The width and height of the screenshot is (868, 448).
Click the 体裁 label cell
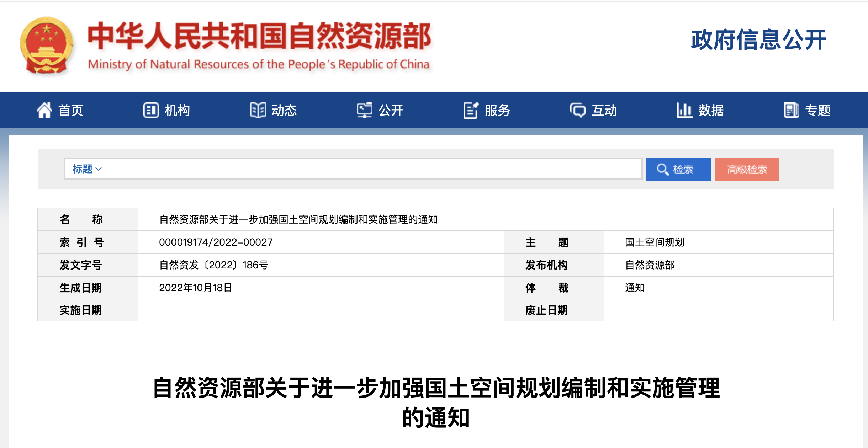[554, 288]
